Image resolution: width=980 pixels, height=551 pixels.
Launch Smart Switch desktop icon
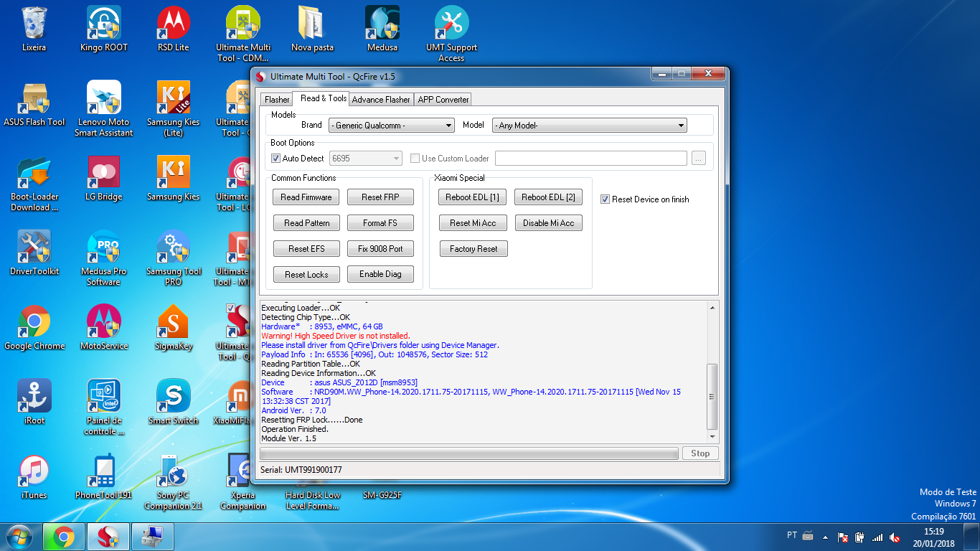point(174,402)
